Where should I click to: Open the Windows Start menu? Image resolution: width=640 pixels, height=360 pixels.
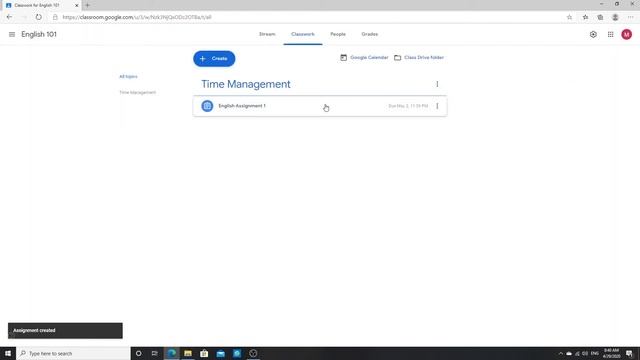click(8, 353)
